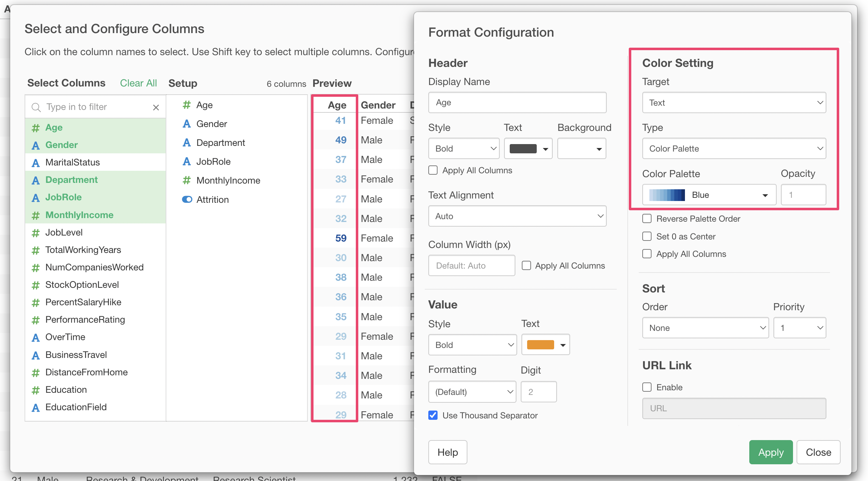Click numeric hash icon beside JobLevel
This screenshot has height=481, width=868.
[36, 233]
